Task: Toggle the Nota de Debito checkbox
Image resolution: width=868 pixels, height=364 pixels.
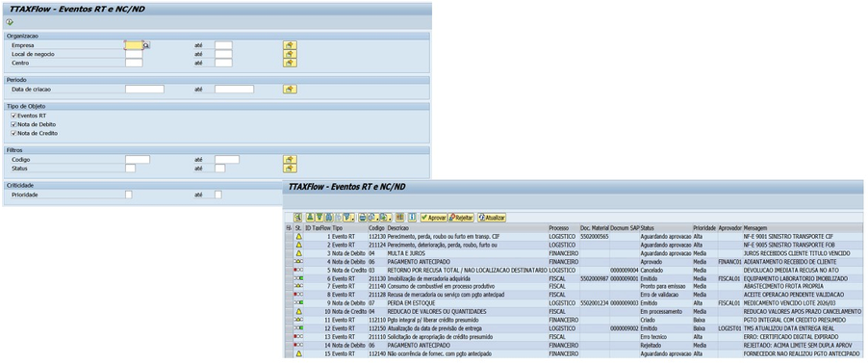Action: pyautogui.click(x=13, y=124)
